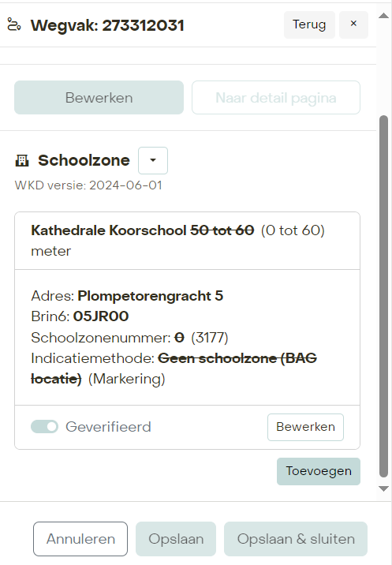This screenshot has height=565, width=392.
Task: Open Naar detail pagina
Action: pos(276,97)
